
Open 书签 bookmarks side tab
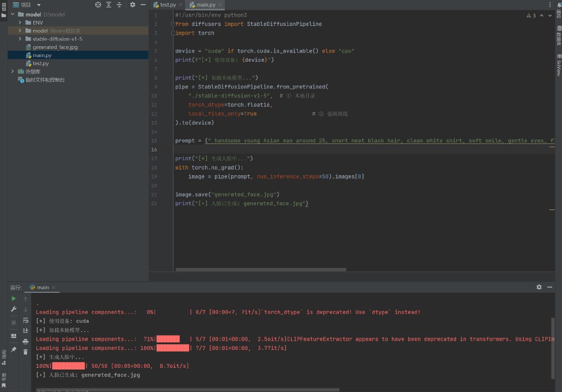click(x=3, y=380)
